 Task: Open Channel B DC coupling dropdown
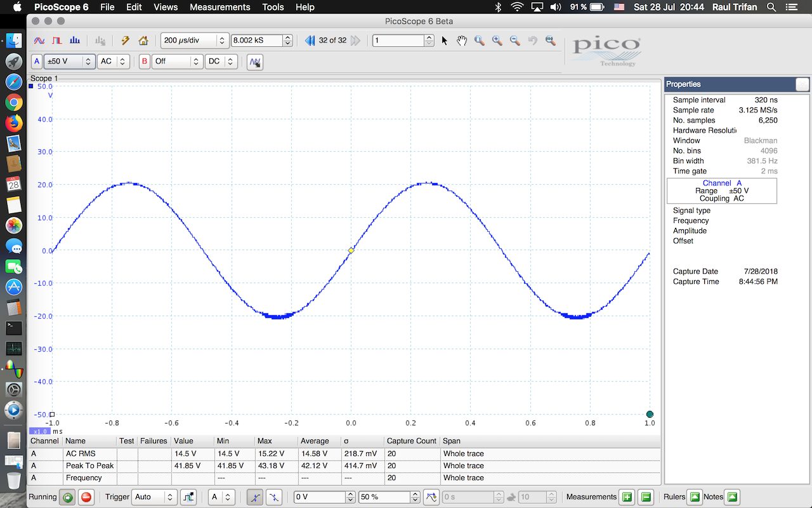pyautogui.click(x=221, y=62)
